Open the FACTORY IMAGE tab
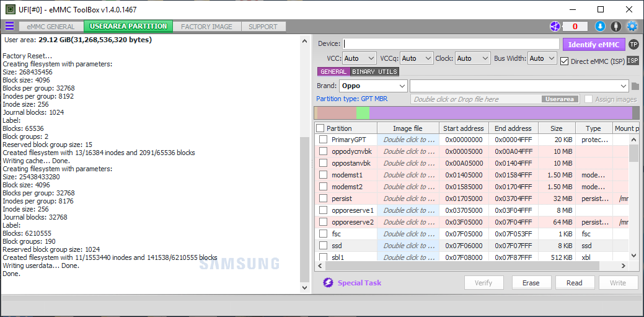Screen dimensions: 644x317 pos(206,27)
